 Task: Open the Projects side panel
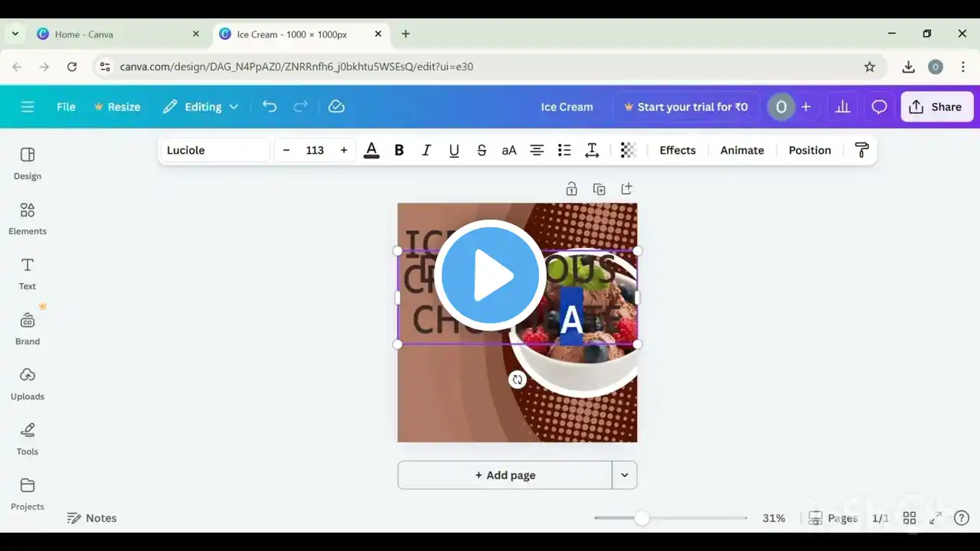point(28,494)
